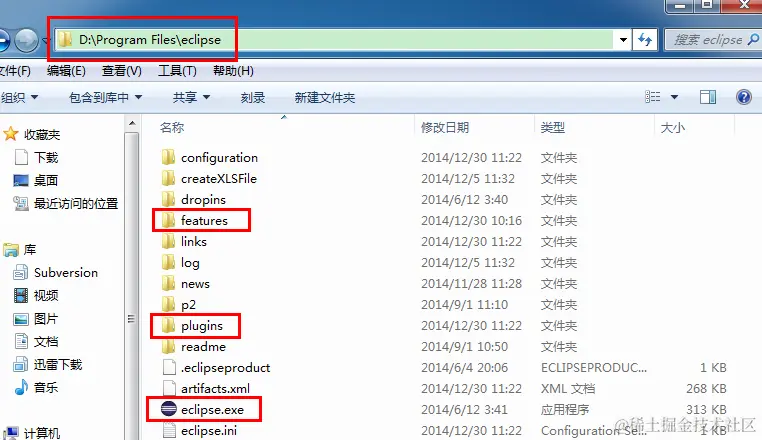The width and height of the screenshot is (762, 440).
Task: Click the 刻录 burn button
Action: point(253,97)
